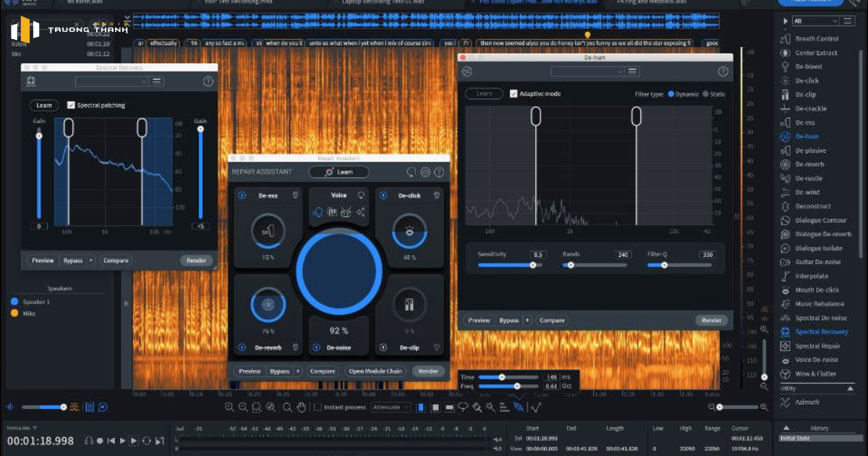Click Compare in the De-hum window
Screen dimensions: 868x456
coord(552,320)
